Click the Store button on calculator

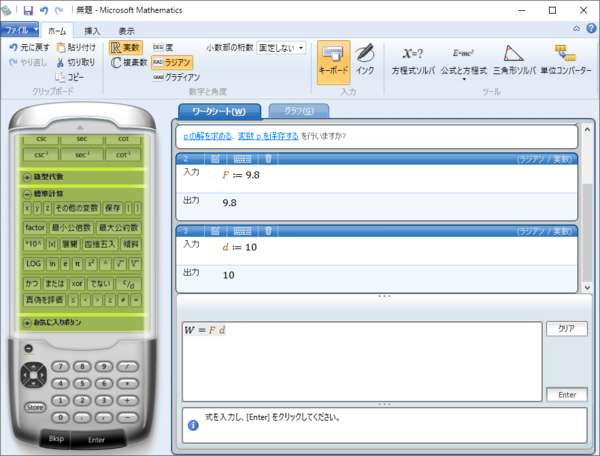click(35, 407)
